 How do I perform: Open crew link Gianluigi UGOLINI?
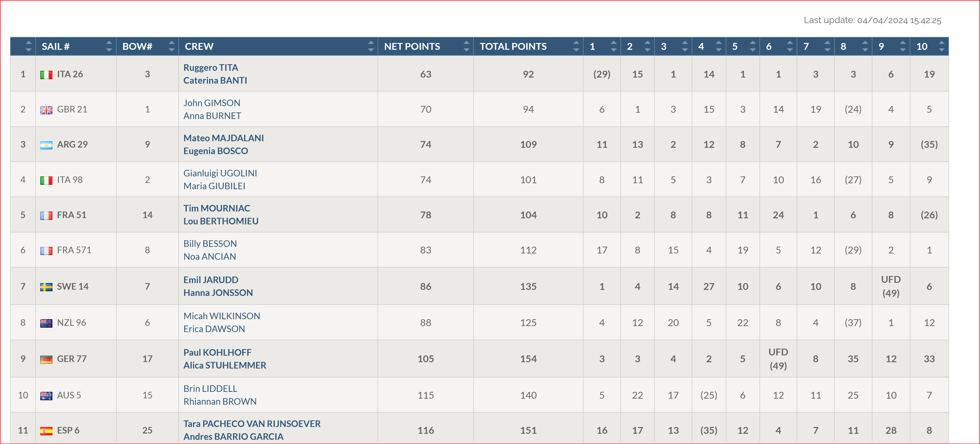220,174
